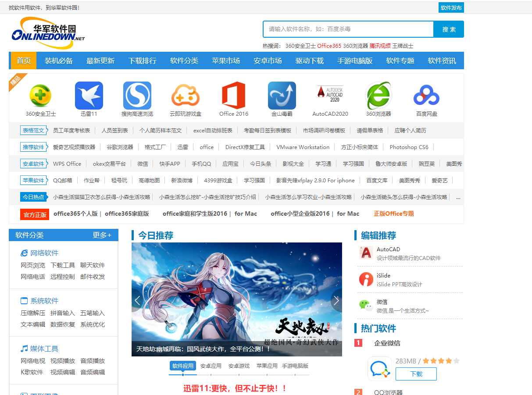
Task: Expand software categories via 更多+
Action: (102, 235)
